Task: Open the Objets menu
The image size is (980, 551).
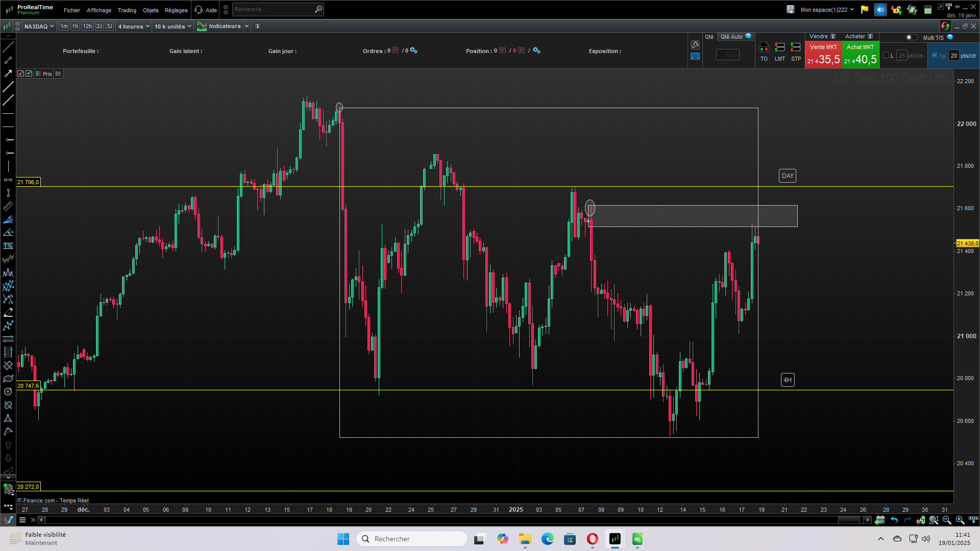Action: 151,10
